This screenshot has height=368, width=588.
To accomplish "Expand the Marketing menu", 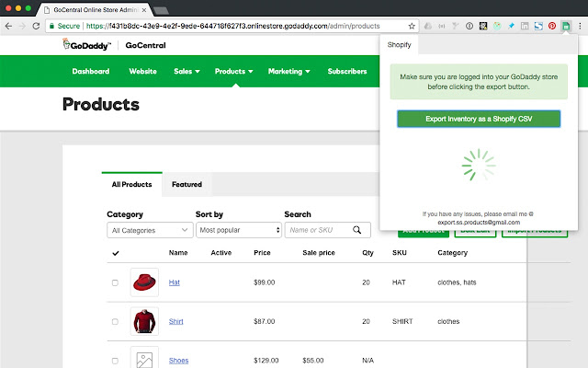I will (x=288, y=72).
